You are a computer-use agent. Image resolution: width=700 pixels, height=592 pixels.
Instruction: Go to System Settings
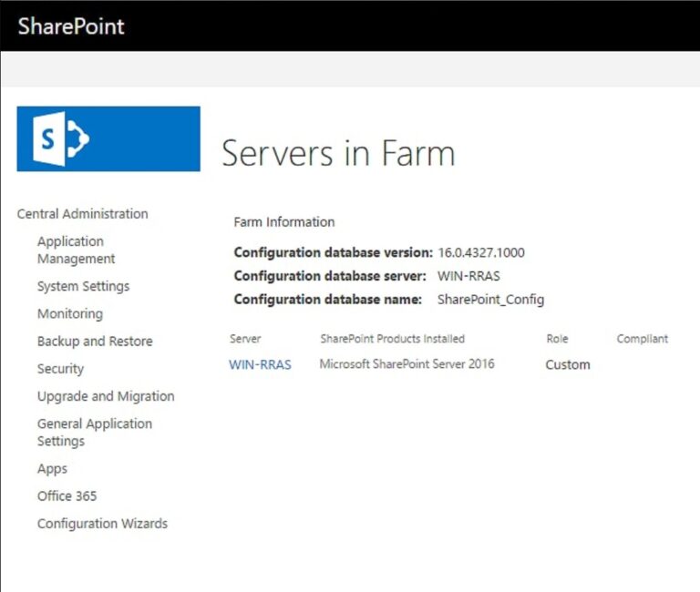[x=84, y=286]
